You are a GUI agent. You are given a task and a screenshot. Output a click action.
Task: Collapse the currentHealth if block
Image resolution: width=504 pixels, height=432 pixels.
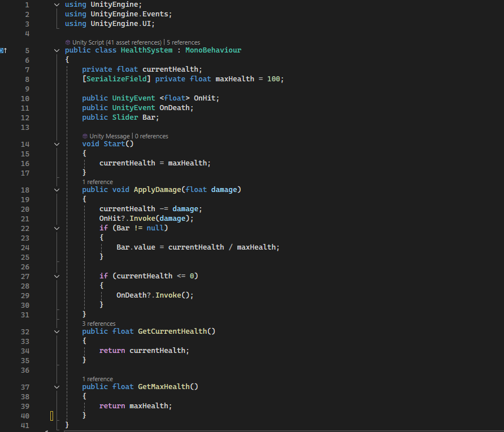click(x=57, y=276)
